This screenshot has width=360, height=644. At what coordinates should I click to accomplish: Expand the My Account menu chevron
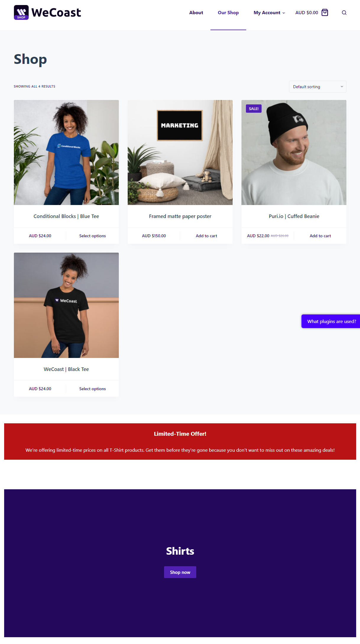tap(284, 13)
